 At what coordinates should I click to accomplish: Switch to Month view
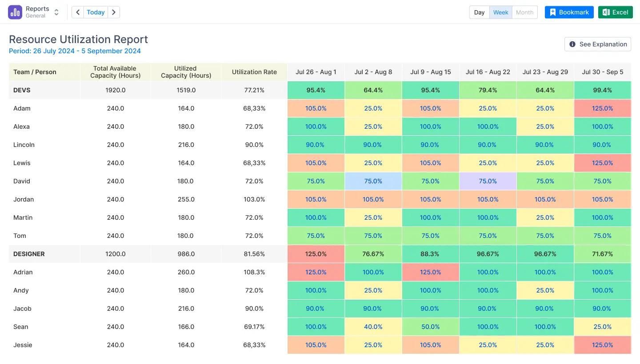tap(524, 12)
